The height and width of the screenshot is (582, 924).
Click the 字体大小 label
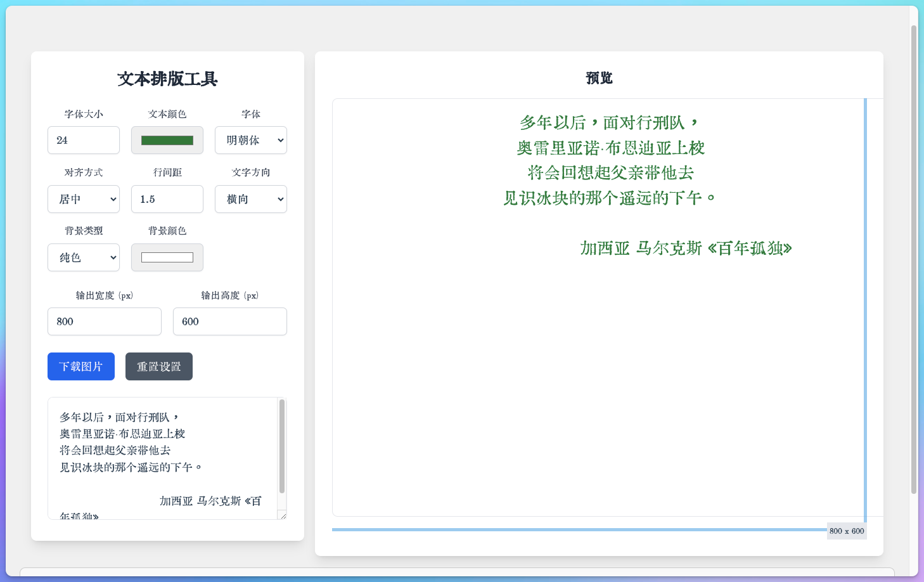click(x=84, y=114)
